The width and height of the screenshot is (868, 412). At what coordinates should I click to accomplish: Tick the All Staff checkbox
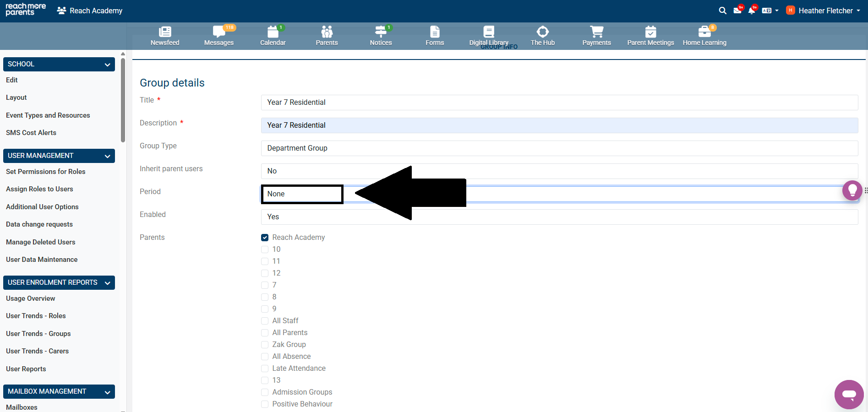point(265,321)
